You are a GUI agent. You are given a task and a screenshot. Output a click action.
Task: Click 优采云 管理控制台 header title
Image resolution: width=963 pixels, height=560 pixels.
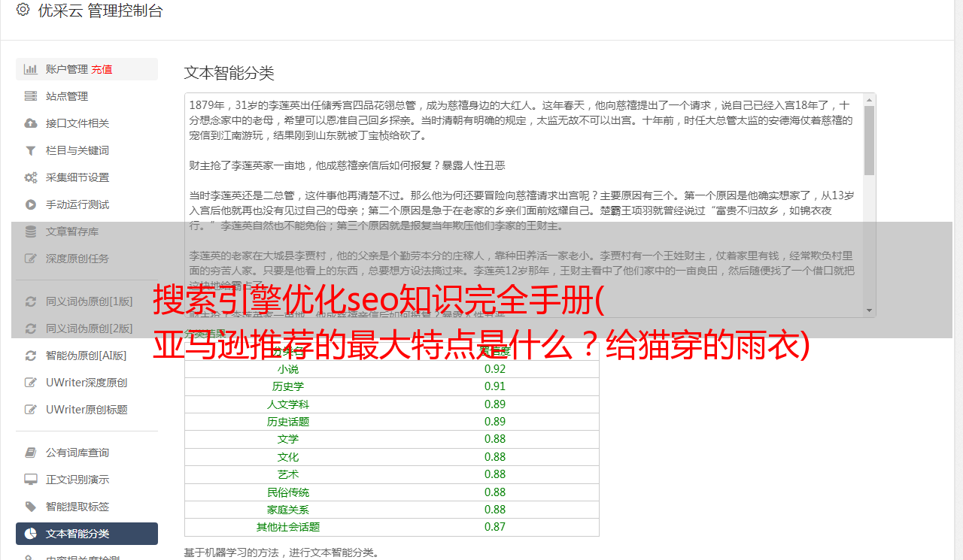(100, 11)
